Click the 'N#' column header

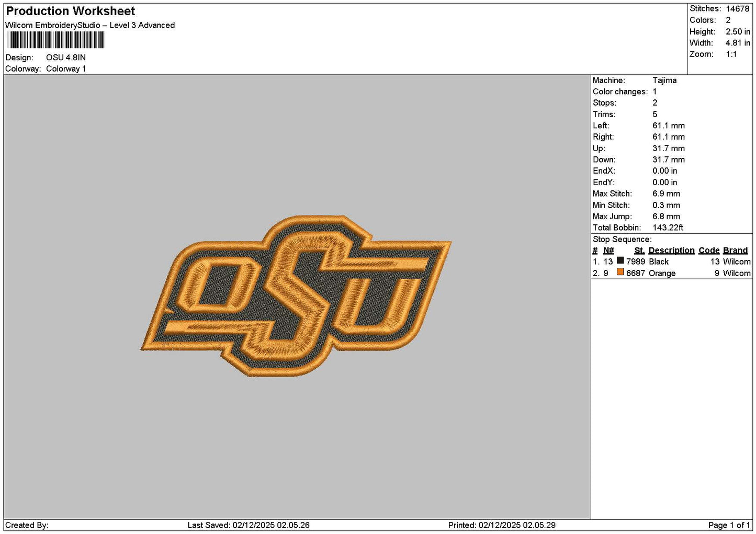[608, 251]
